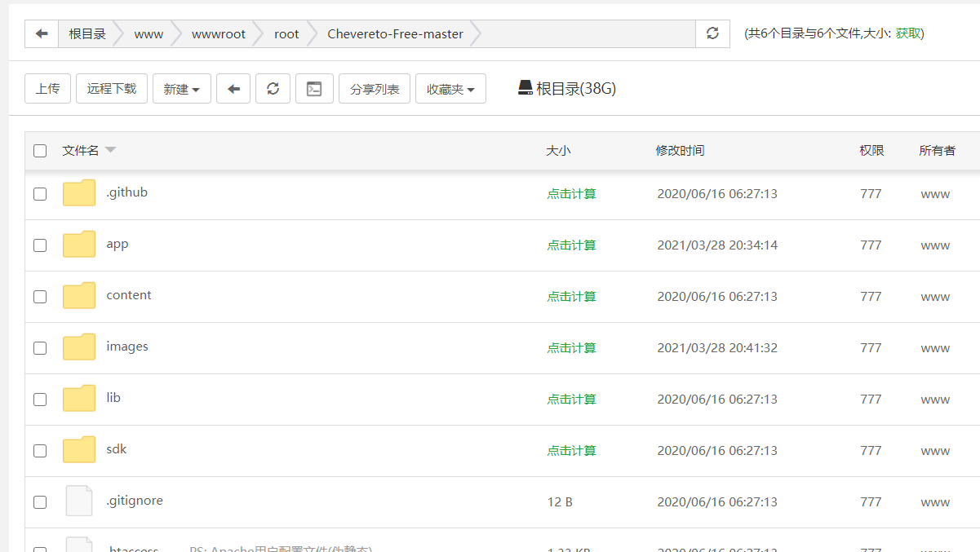The image size is (980, 552).
Task: Check the sdk row checkbox
Action: tap(40, 451)
